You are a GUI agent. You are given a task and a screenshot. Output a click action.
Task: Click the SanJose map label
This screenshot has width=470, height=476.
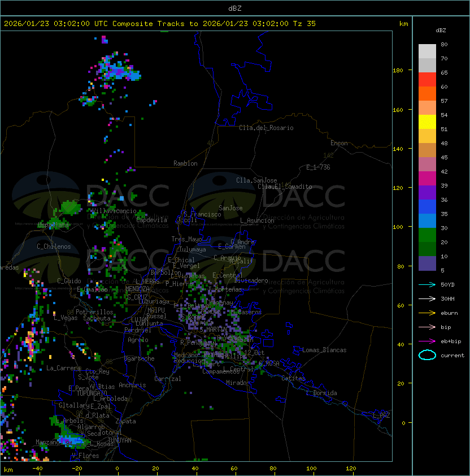(230, 208)
